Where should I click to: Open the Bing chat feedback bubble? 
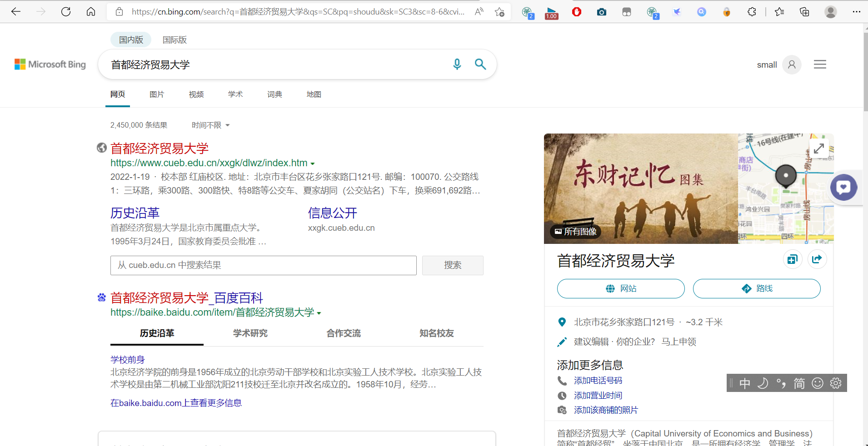[844, 187]
